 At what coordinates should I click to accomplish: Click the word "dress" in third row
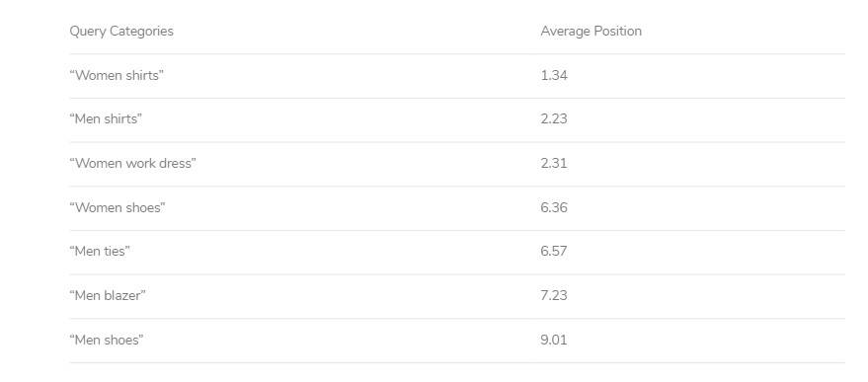pyautogui.click(x=176, y=163)
